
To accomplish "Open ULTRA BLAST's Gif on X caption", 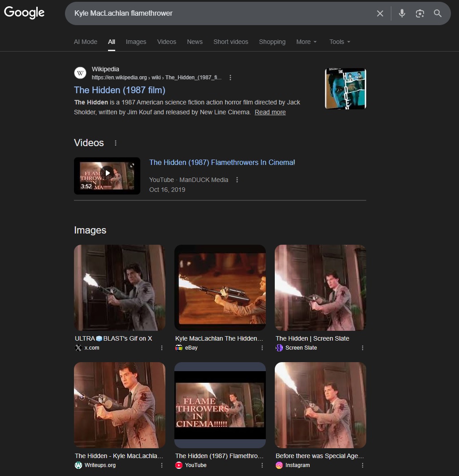I will pos(113,338).
